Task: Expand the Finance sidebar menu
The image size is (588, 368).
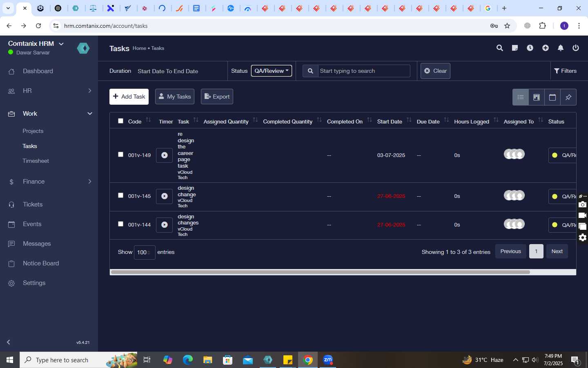Action: click(49, 182)
